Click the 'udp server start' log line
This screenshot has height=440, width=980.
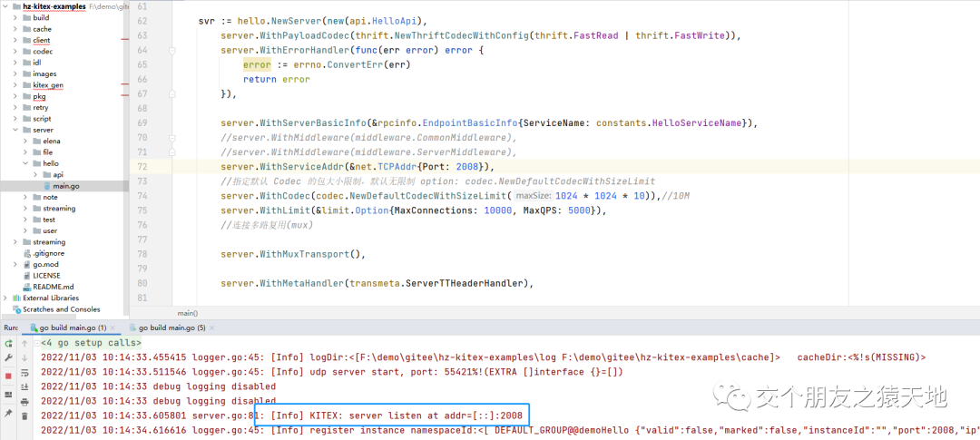click(x=330, y=372)
